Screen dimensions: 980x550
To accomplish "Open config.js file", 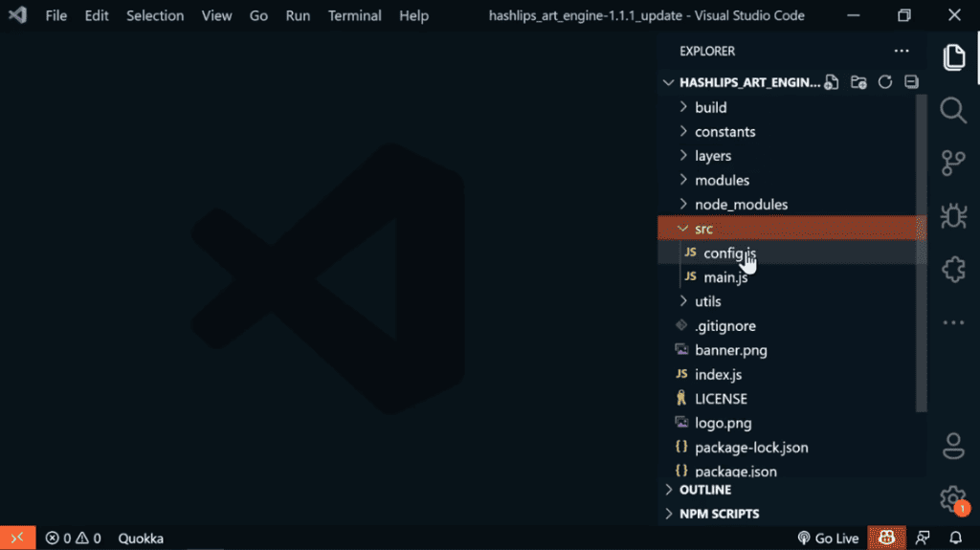I will point(791,253).
